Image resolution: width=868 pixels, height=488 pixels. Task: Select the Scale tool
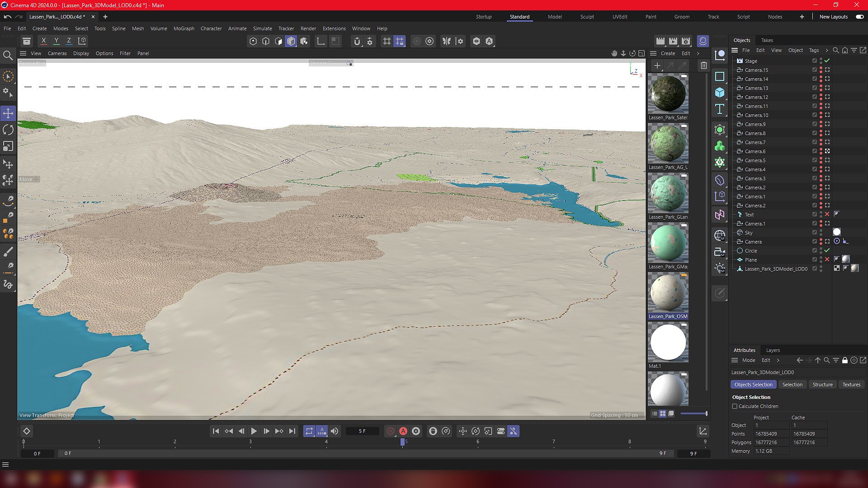(x=8, y=146)
